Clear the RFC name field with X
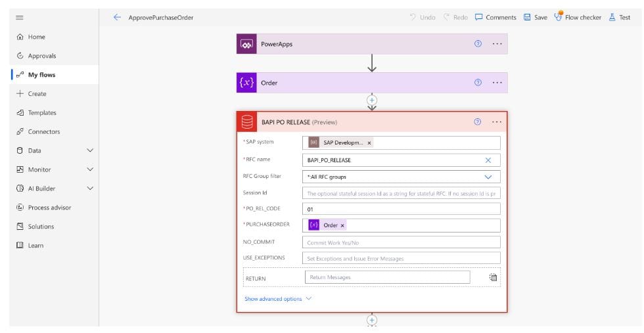The width and height of the screenshot is (644, 333). click(488, 160)
